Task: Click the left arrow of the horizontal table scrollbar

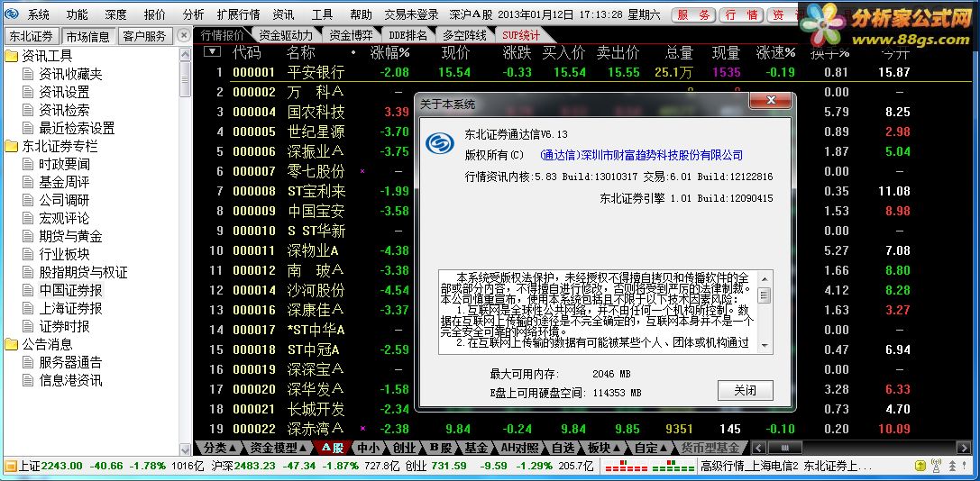Action: point(758,448)
